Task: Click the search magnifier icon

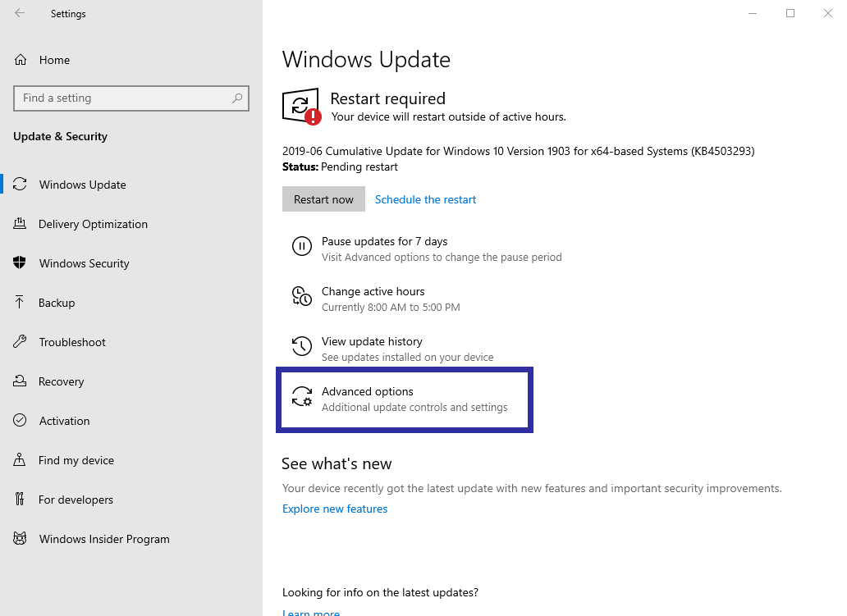Action: point(236,98)
